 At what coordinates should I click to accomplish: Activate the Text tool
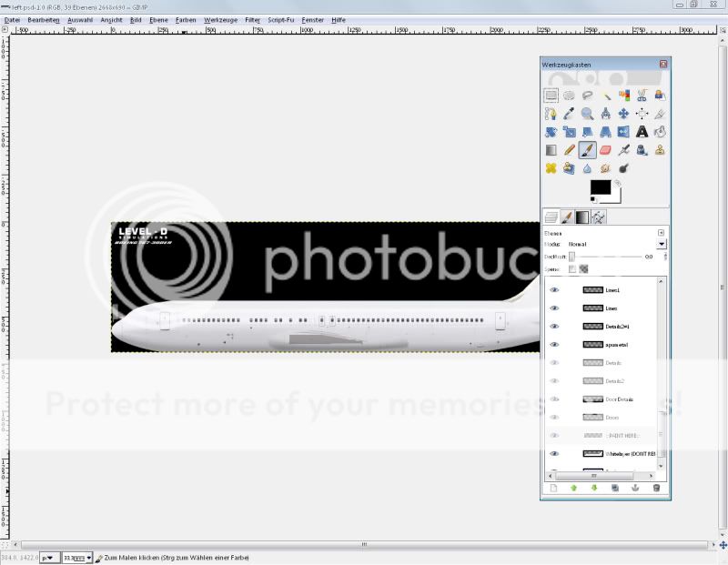coord(642,132)
